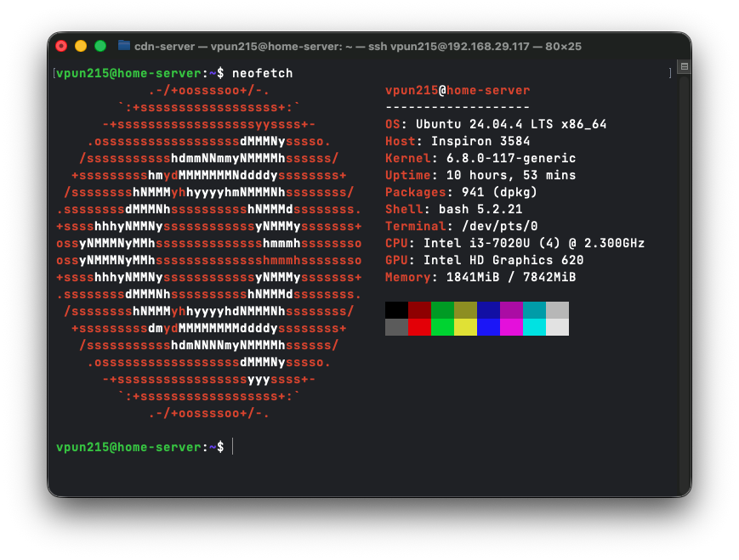Viewport: 739px width, 560px height.
Task: Click the Kernel line 6.8.0-117-generic
Action: click(480, 158)
